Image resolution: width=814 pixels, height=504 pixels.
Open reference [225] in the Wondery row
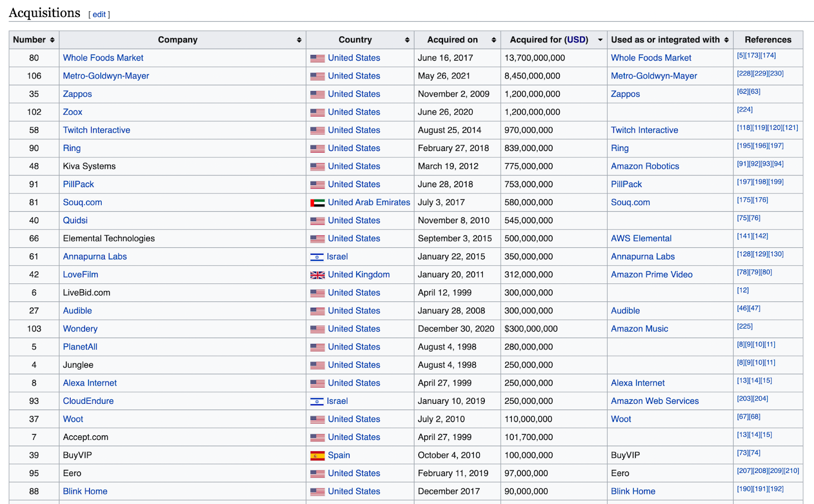(745, 326)
